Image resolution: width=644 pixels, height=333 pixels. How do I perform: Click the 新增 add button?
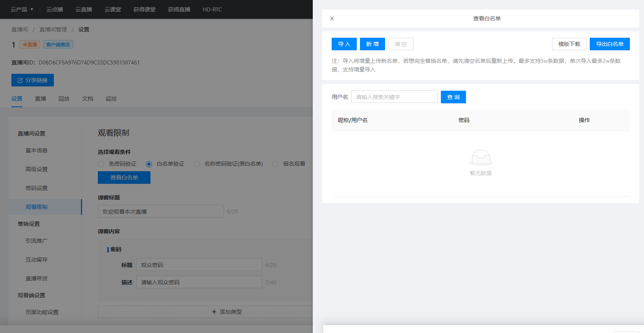[x=372, y=44]
